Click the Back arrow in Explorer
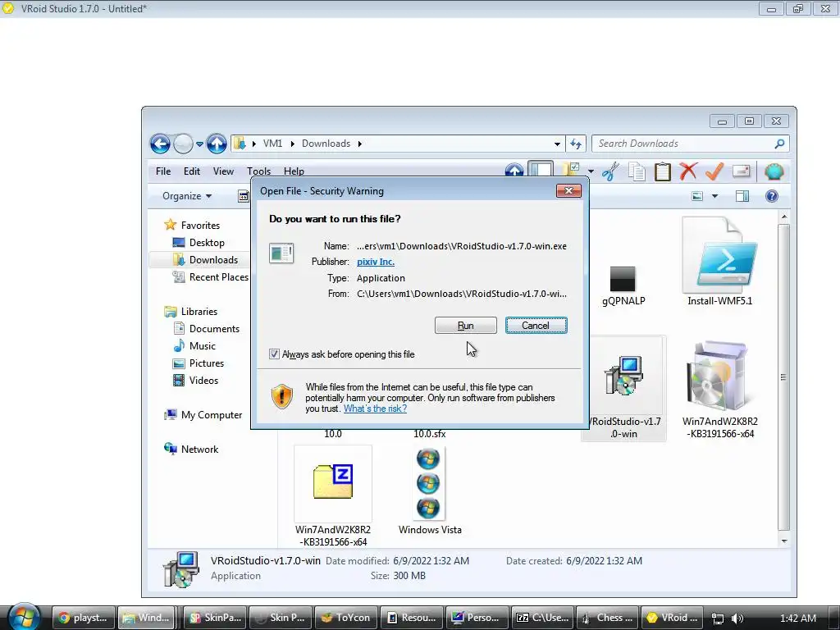This screenshot has width=840, height=630. click(160, 144)
